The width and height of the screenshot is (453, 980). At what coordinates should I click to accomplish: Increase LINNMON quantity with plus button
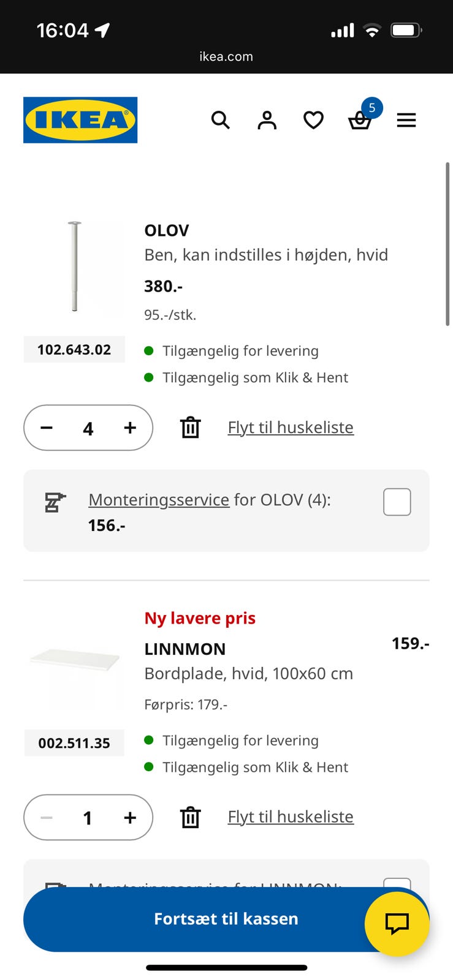130,817
